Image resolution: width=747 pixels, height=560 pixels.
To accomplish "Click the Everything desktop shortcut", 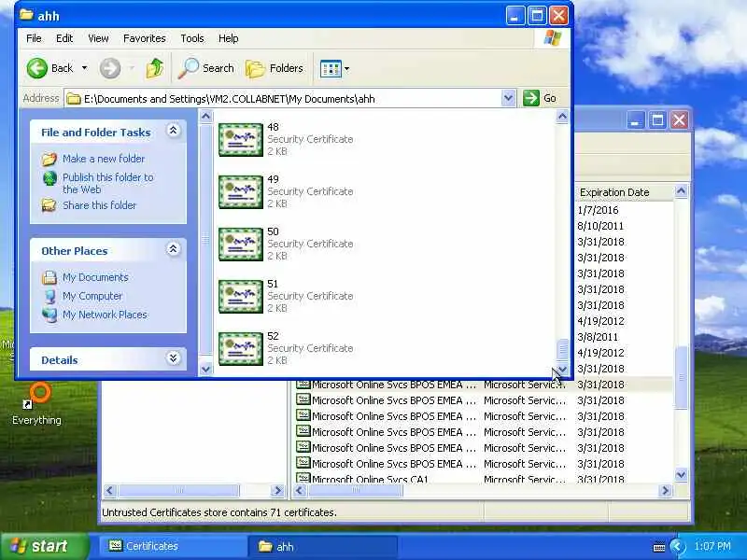I will tap(37, 404).
